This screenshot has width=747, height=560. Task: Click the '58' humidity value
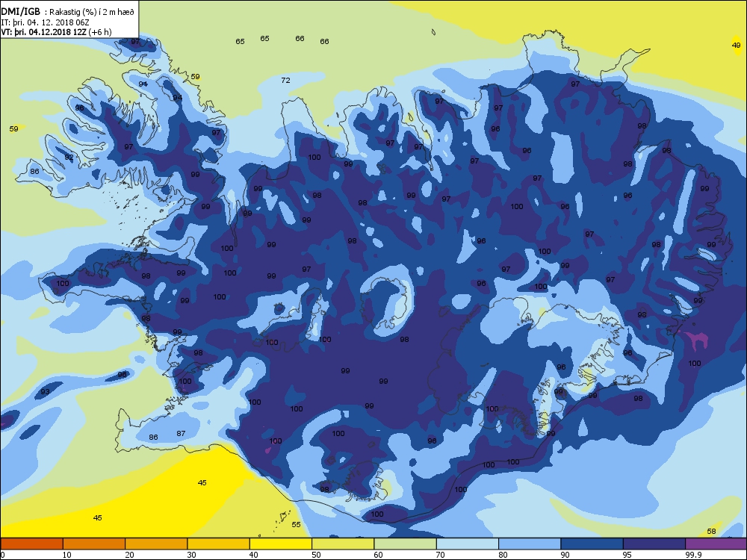[x=711, y=532]
